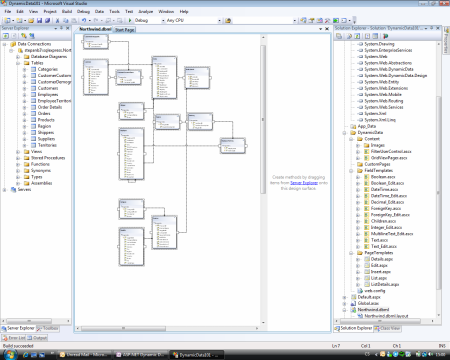
Task: Click Properties icon in Solution Explorer toolbar
Action: point(339,36)
